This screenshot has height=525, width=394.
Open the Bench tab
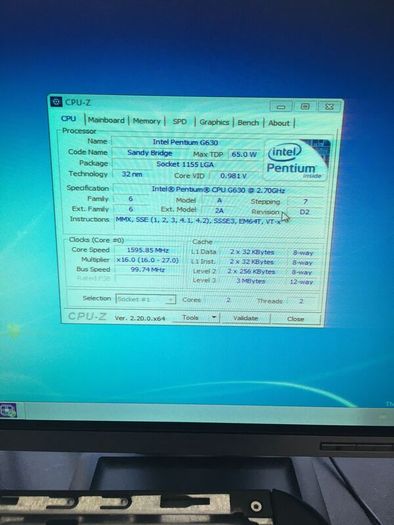pyautogui.click(x=248, y=123)
